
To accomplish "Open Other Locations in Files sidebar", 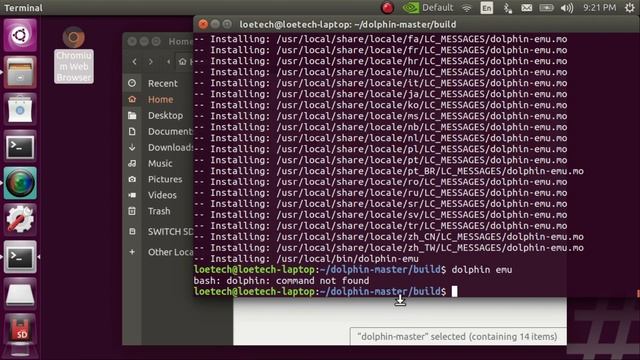I will click(x=158, y=252).
